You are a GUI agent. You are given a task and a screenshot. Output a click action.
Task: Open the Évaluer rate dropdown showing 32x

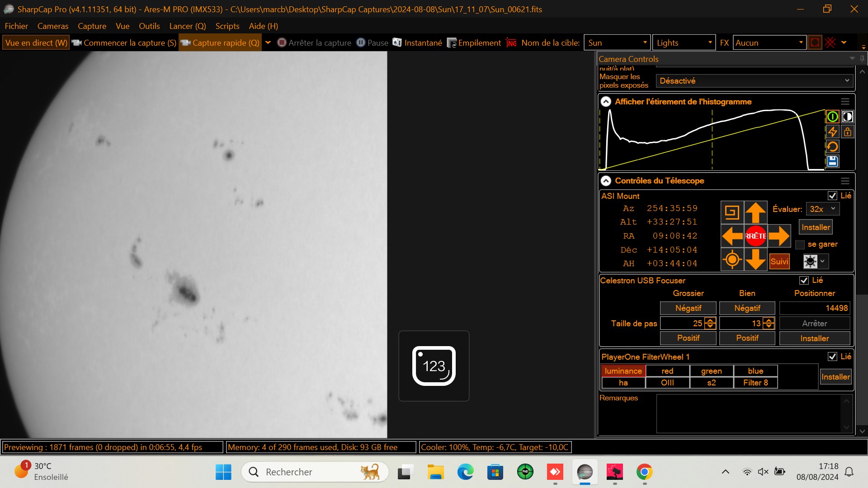[x=823, y=209]
